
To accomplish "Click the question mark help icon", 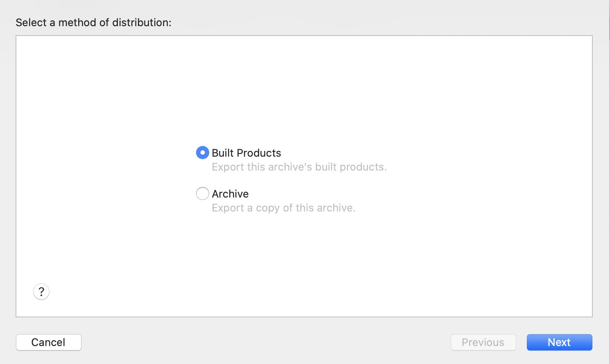I will click(41, 292).
